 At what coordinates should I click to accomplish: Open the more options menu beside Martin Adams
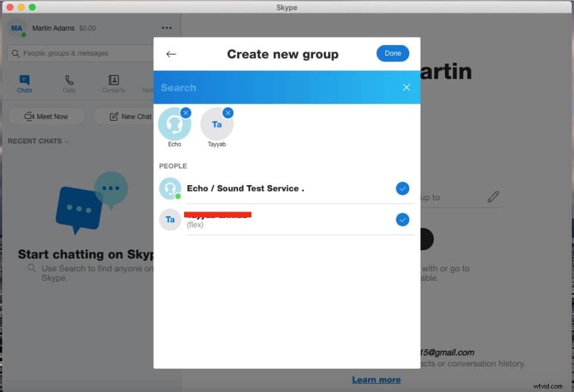167,28
